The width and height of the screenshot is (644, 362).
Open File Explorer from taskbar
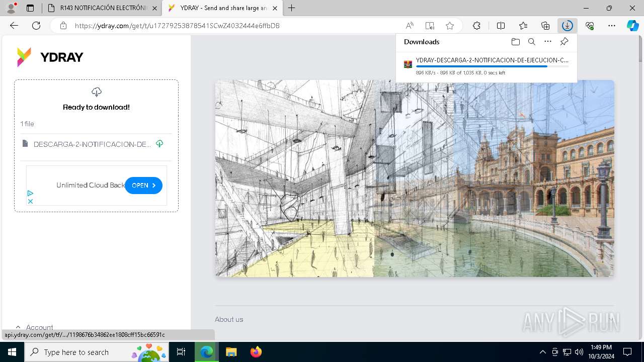click(x=231, y=352)
